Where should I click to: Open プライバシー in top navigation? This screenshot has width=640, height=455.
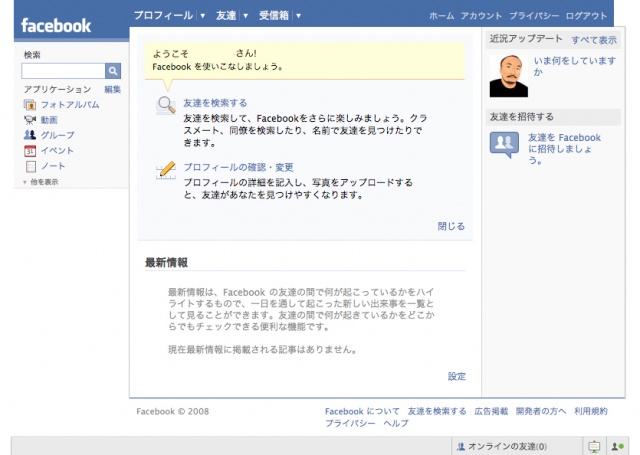534,16
